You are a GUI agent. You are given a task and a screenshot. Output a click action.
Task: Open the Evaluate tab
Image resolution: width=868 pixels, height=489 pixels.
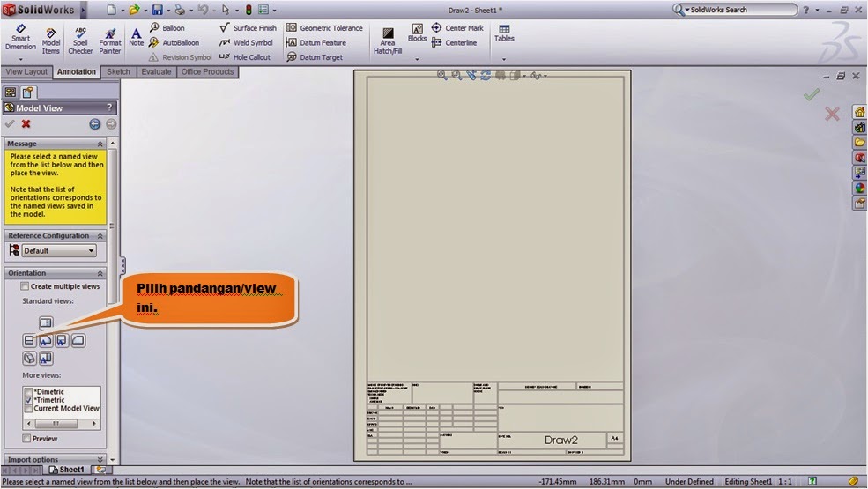(x=155, y=72)
